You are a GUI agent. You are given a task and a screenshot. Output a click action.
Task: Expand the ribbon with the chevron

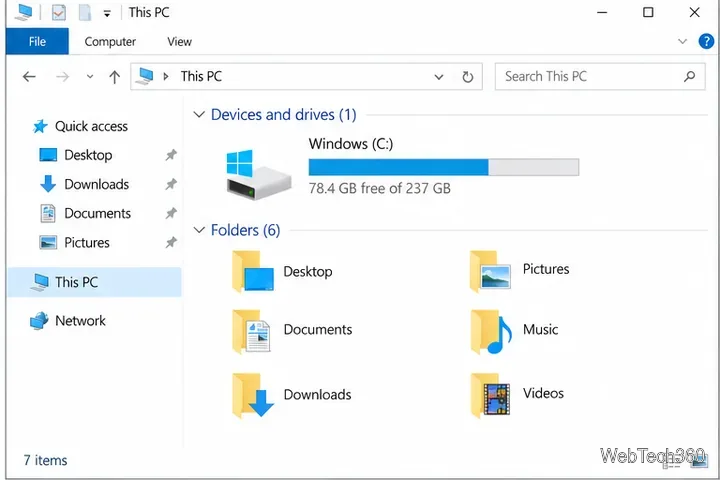tap(682, 41)
